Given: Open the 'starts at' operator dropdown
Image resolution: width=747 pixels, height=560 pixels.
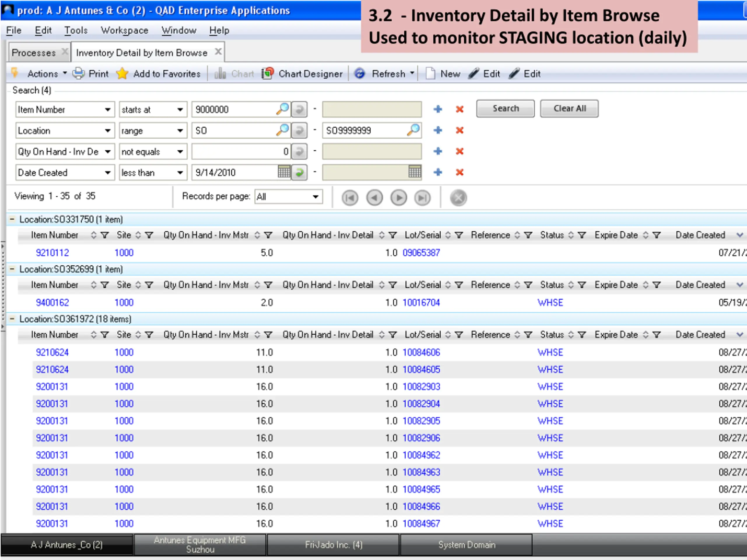Looking at the screenshot, I should coord(180,109).
